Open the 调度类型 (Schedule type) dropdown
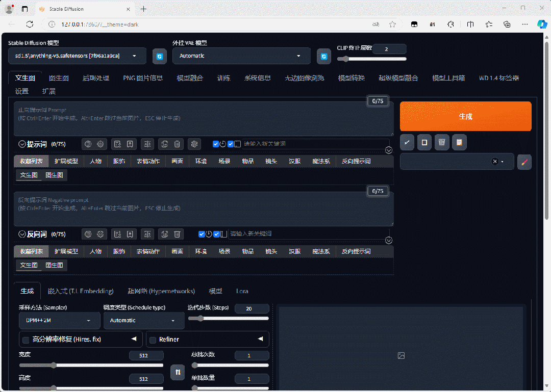 pyautogui.click(x=144, y=320)
